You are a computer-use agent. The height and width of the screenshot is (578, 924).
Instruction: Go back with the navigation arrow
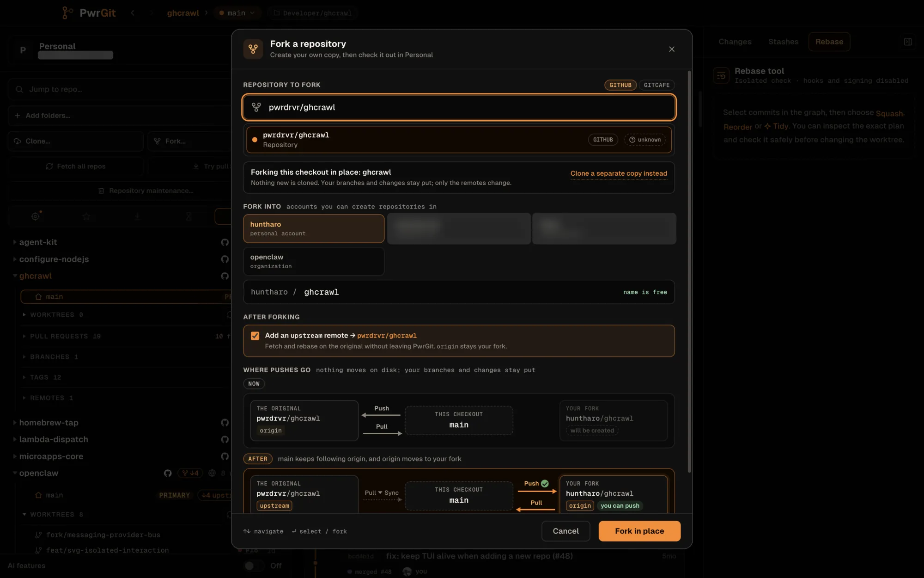pyautogui.click(x=133, y=13)
